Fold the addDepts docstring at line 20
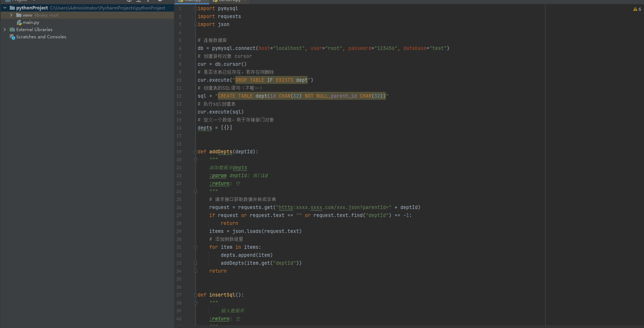Image resolution: width=644 pixels, height=328 pixels. click(x=195, y=160)
